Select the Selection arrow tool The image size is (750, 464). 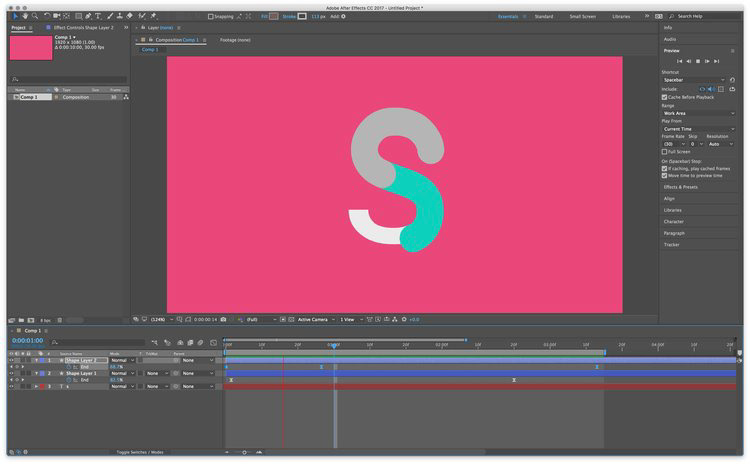coord(15,16)
